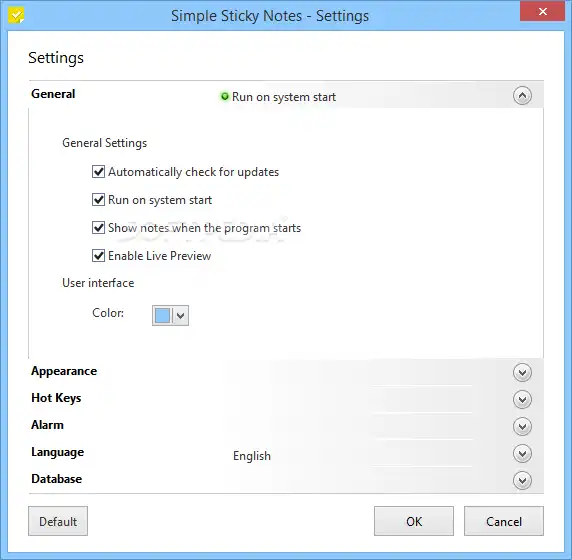Image resolution: width=572 pixels, height=560 pixels.
Task: Click the Simple Sticky Notes app icon
Action: [16, 15]
